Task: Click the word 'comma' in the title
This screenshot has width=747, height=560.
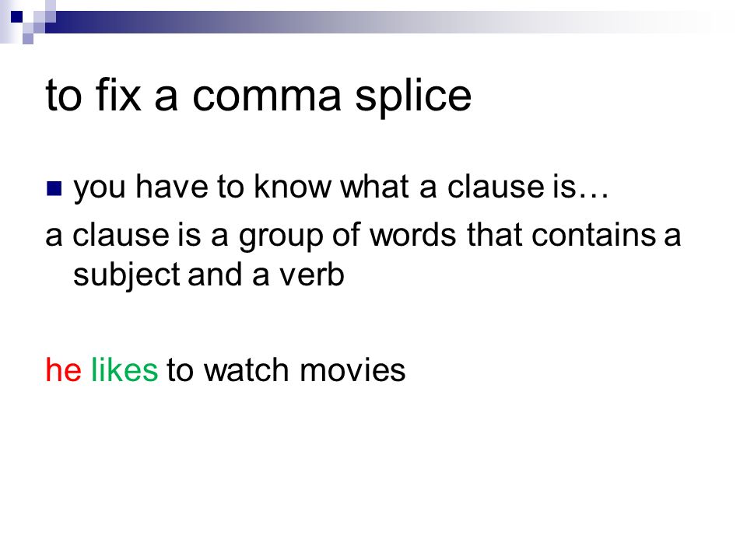Action: [267, 97]
